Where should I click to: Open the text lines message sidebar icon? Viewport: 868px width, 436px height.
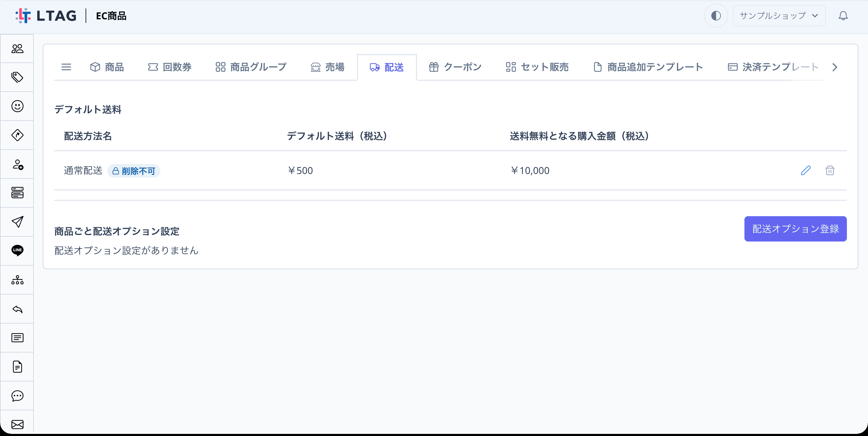(x=17, y=337)
